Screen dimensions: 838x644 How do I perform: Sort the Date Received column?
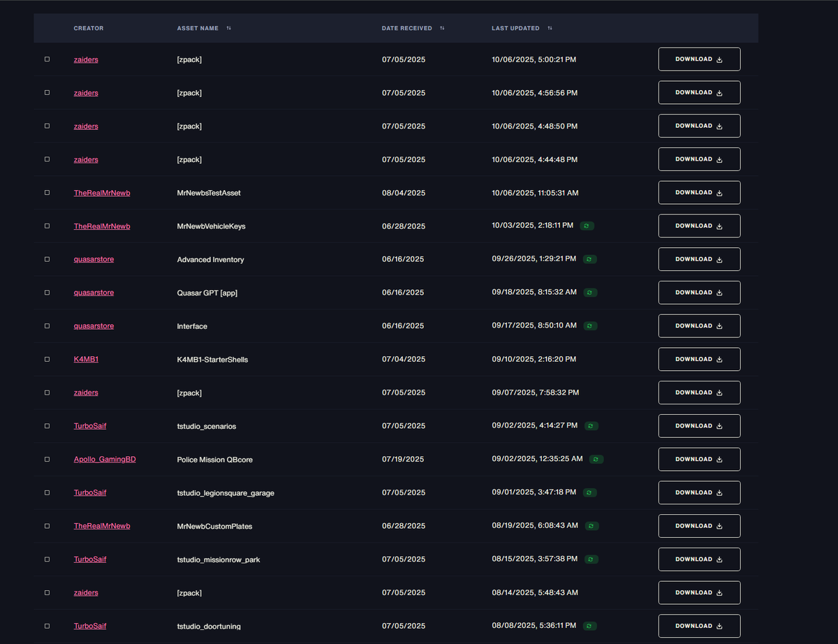click(442, 29)
